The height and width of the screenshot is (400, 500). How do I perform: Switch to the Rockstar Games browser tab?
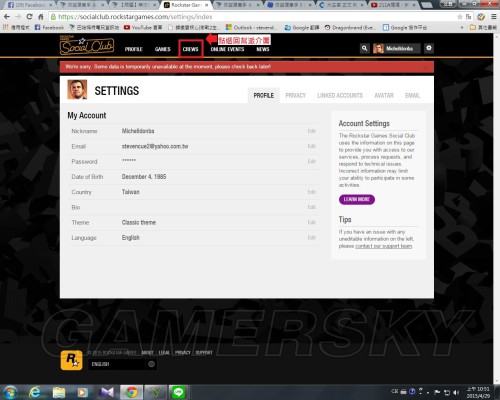(x=186, y=5)
